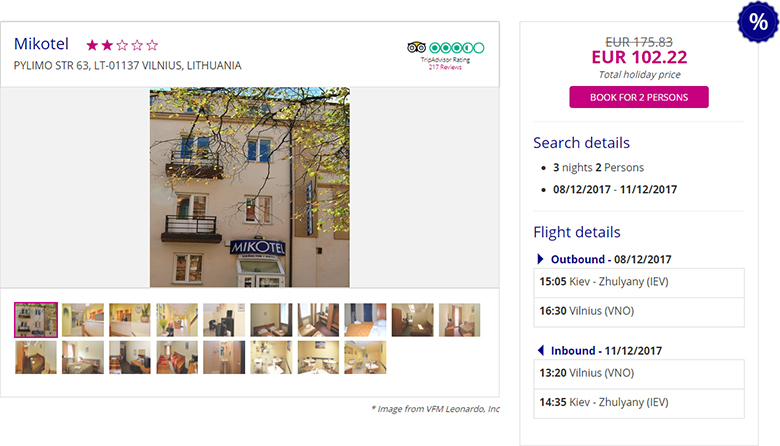Screen dimensions: 780x446
Task: Expand the Outbound flight arrow
Action: pos(540,259)
